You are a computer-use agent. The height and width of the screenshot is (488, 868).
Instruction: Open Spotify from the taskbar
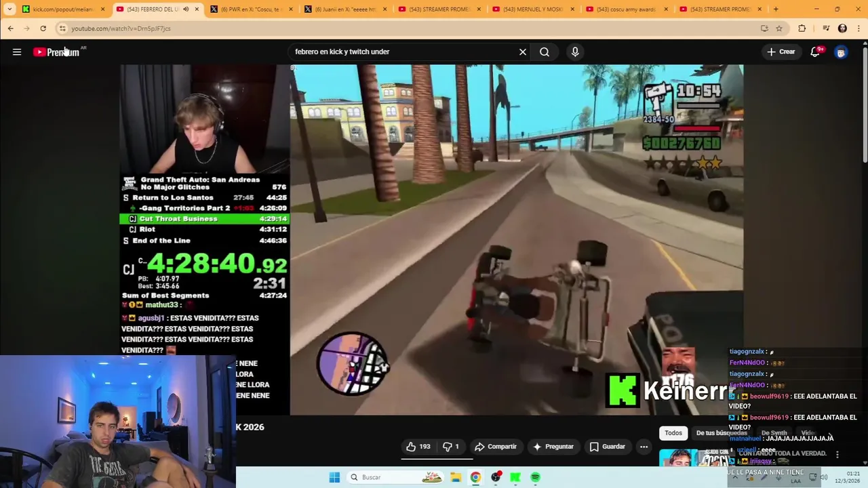point(535,477)
